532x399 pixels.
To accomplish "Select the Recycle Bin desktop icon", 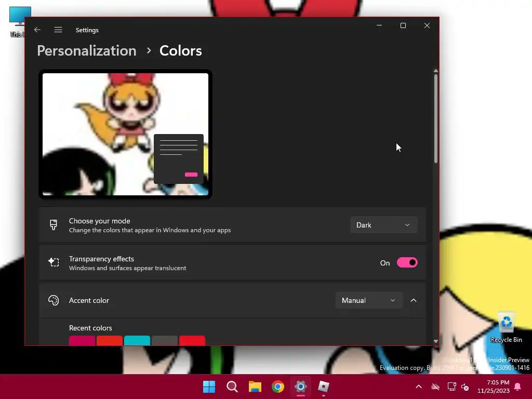I will point(506,327).
